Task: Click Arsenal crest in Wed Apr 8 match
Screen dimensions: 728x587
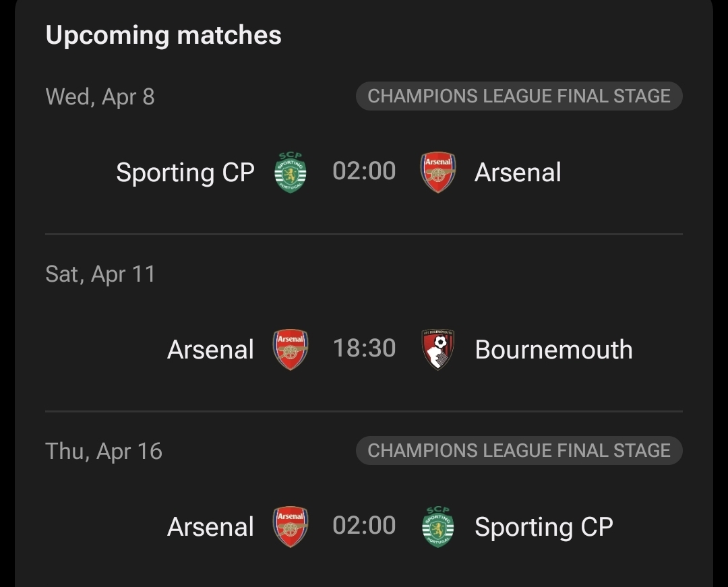Action: coord(437,173)
